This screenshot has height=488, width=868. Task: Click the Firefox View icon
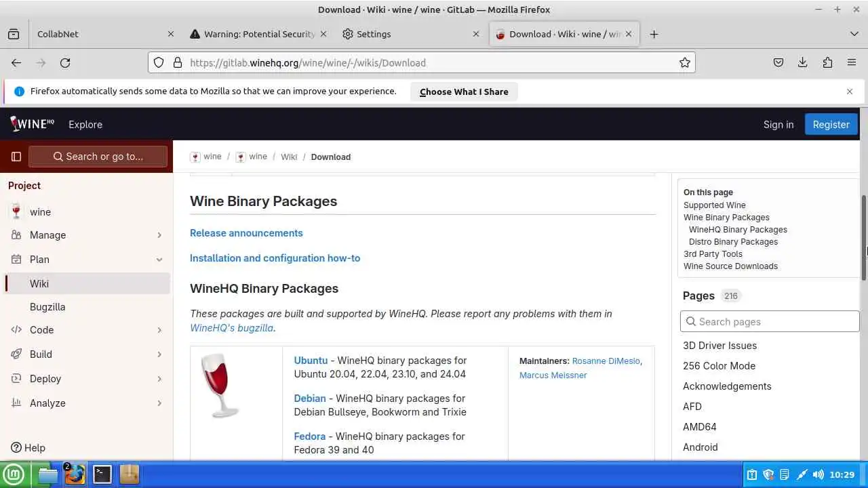click(x=14, y=34)
